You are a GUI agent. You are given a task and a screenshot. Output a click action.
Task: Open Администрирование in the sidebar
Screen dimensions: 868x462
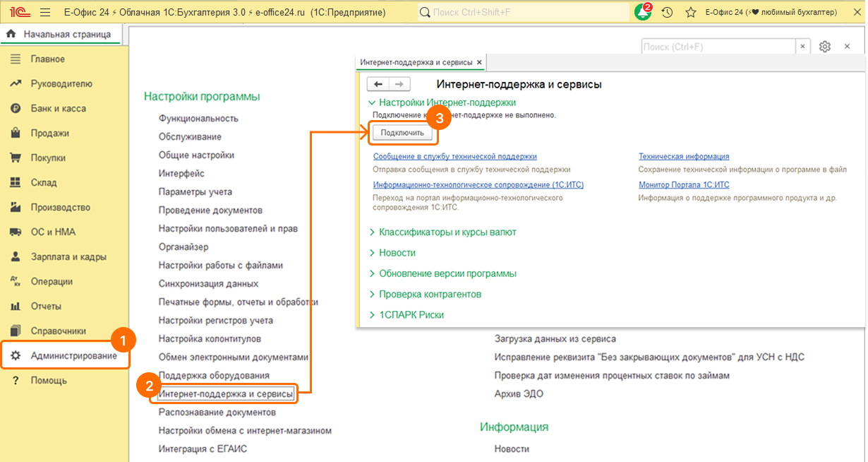(x=73, y=355)
